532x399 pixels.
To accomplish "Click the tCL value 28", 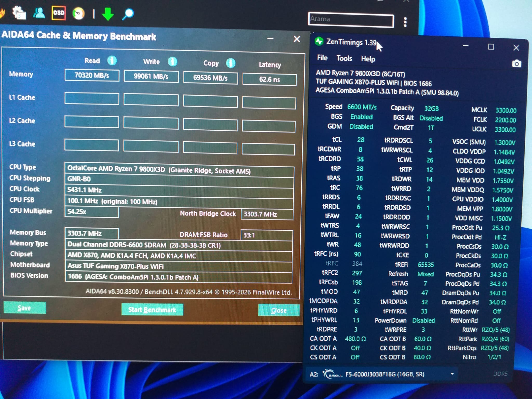I will click(361, 140).
